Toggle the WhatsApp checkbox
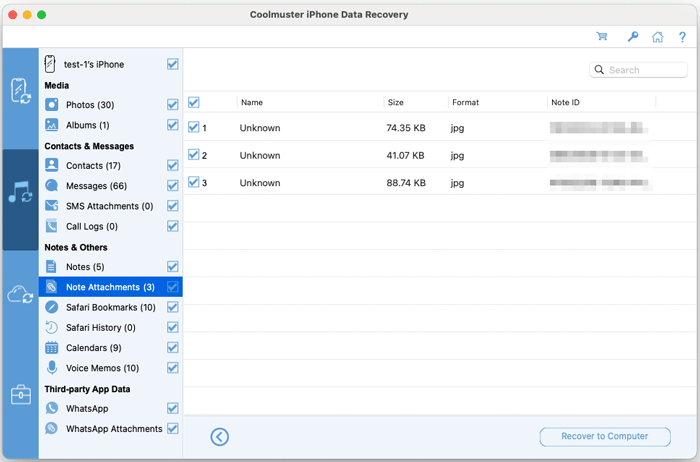700x462 pixels. point(173,408)
